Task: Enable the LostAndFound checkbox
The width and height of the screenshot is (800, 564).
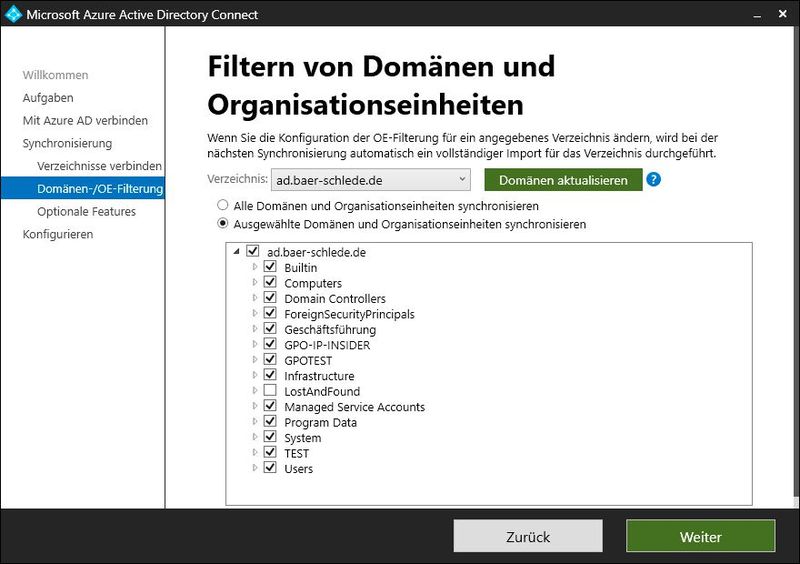Action: click(x=270, y=390)
